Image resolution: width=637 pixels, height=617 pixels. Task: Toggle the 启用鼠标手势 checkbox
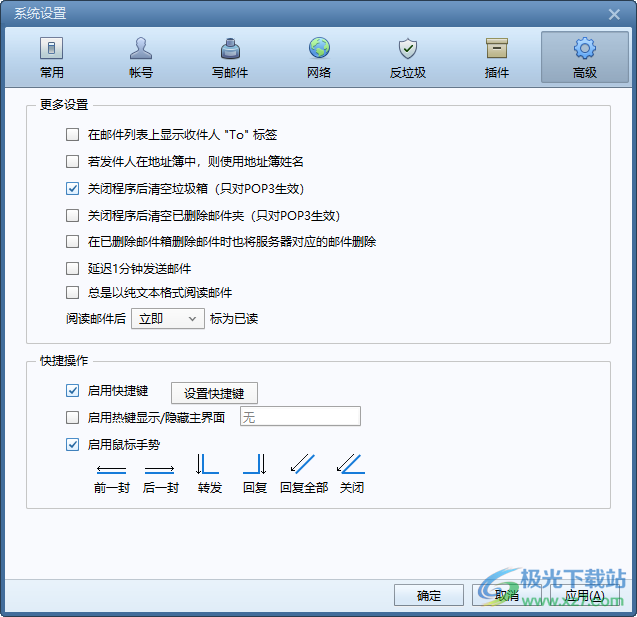click(x=72, y=445)
